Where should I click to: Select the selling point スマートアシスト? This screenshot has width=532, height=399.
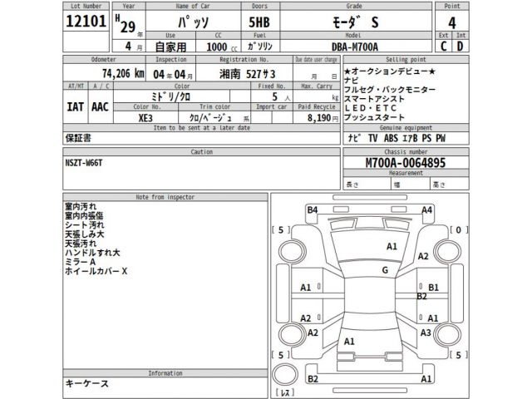[374, 99]
